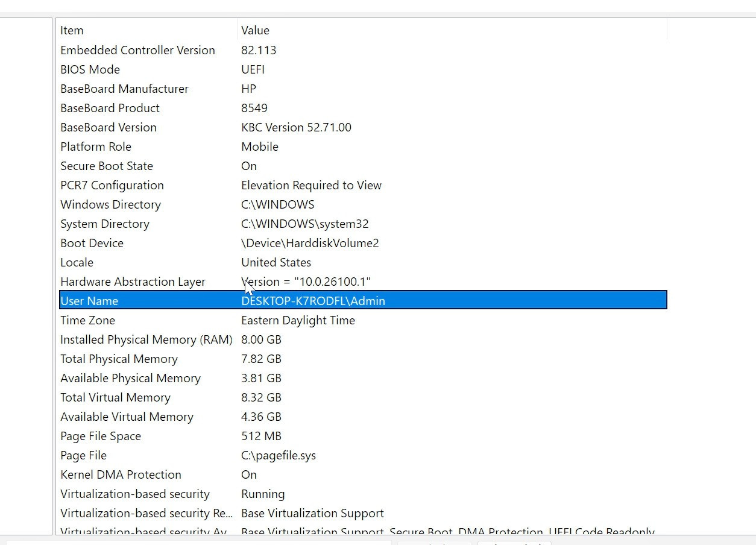Select the Secure Boot State row
Viewport: 756px width, 545px height.
click(x=363, y=166)
